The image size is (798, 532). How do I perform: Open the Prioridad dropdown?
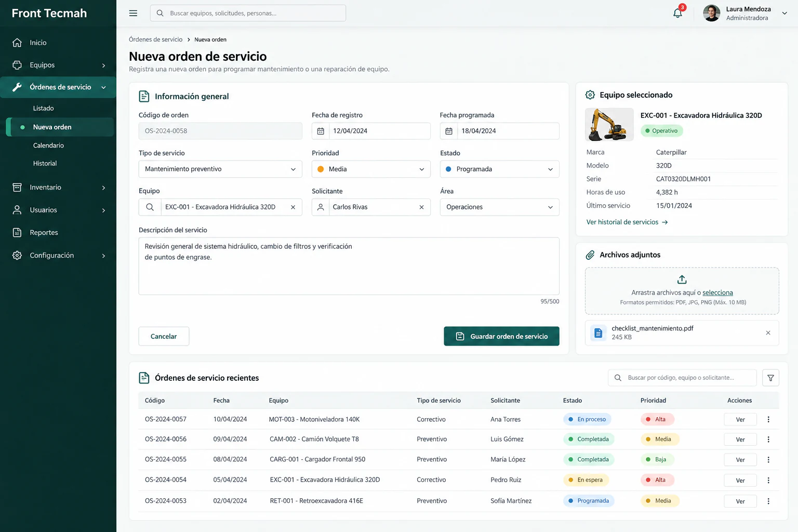coord(371,169)
